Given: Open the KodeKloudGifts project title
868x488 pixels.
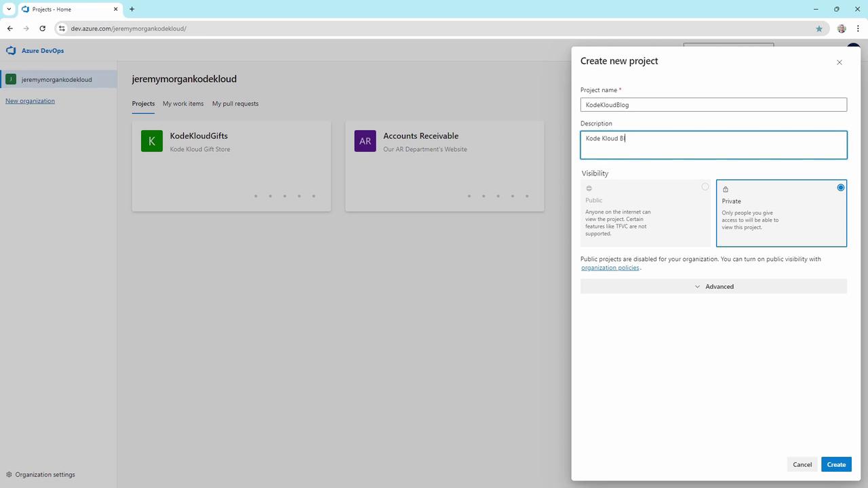Looking at the screenshot, I should (x=199, y=136).
